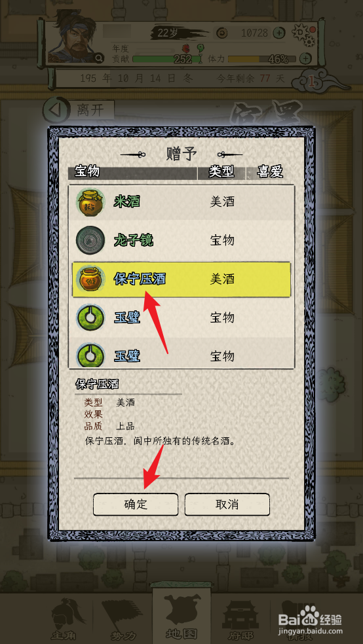This screenshot has height=644, width=363.
Task: Sort by the 类型 column header
Action: pos(221,173)
